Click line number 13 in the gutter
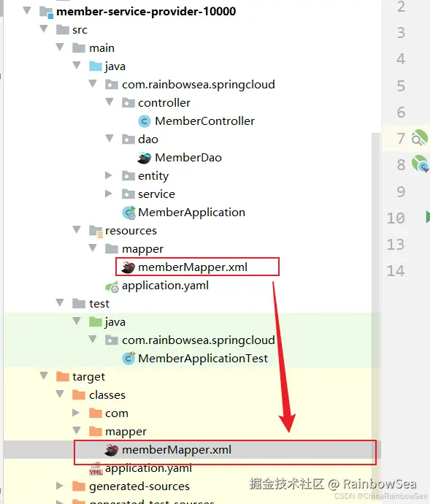This screenshot has width=430, height=504. coord(396,244)
